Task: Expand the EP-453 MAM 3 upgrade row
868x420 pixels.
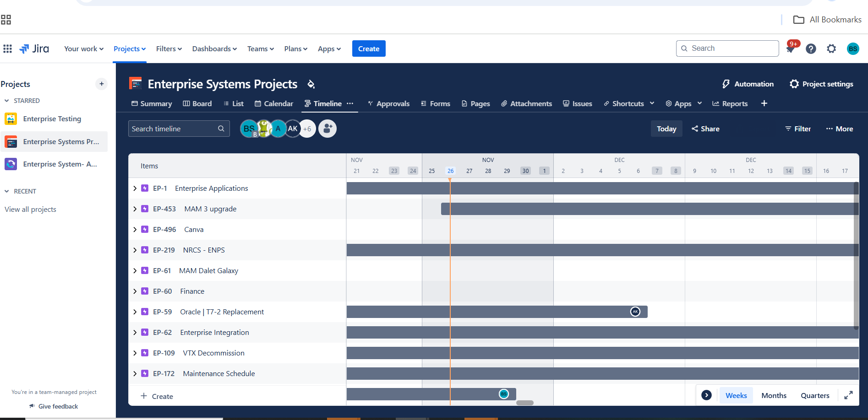Action: [x=135, y=209]
